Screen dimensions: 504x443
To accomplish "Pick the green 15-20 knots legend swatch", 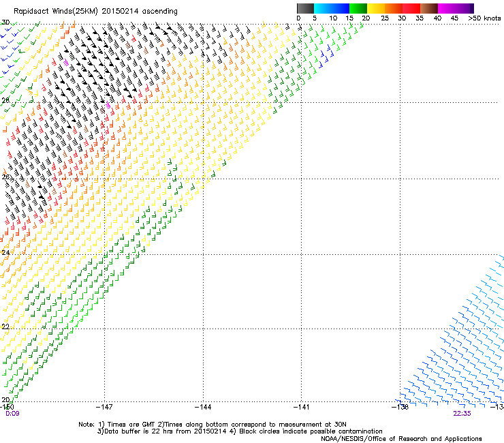I will pos(358,8).
